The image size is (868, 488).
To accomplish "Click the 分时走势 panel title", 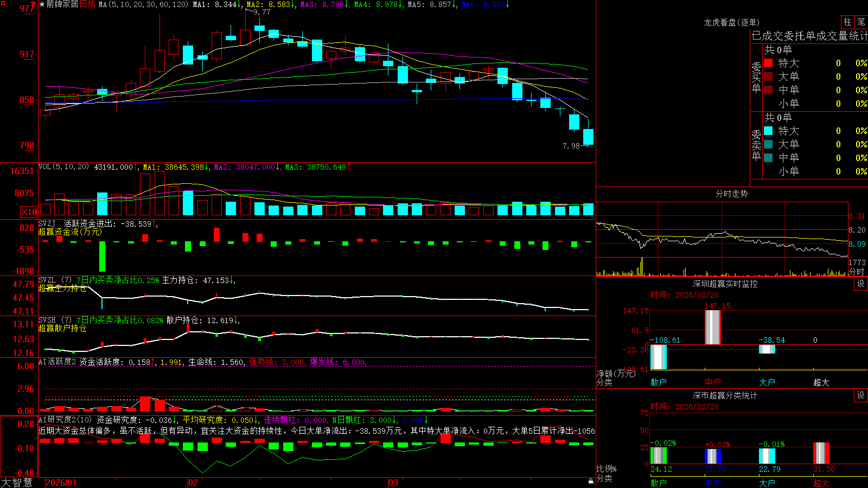I will click(732, 194).
